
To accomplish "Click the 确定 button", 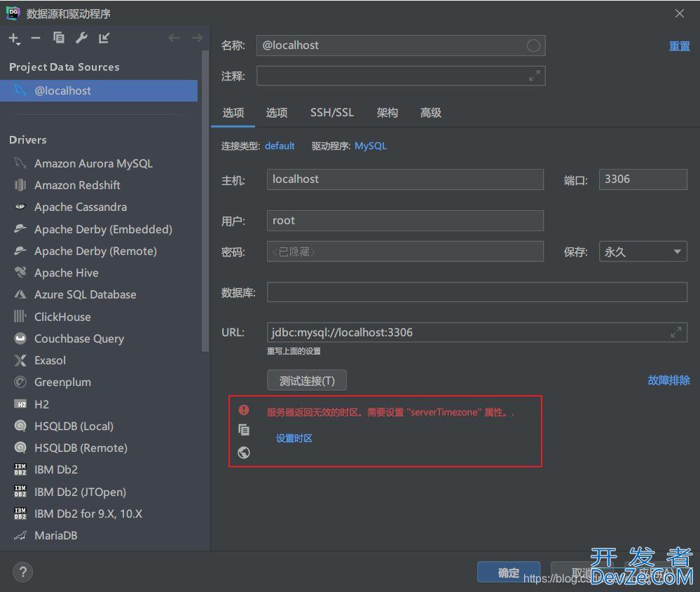I will point(509,572).
